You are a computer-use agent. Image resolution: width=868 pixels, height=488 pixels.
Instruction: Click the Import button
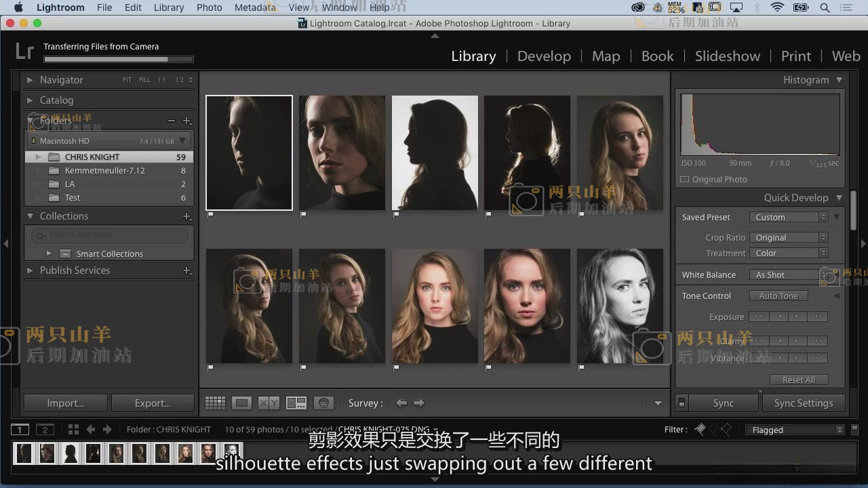[65, 403]
